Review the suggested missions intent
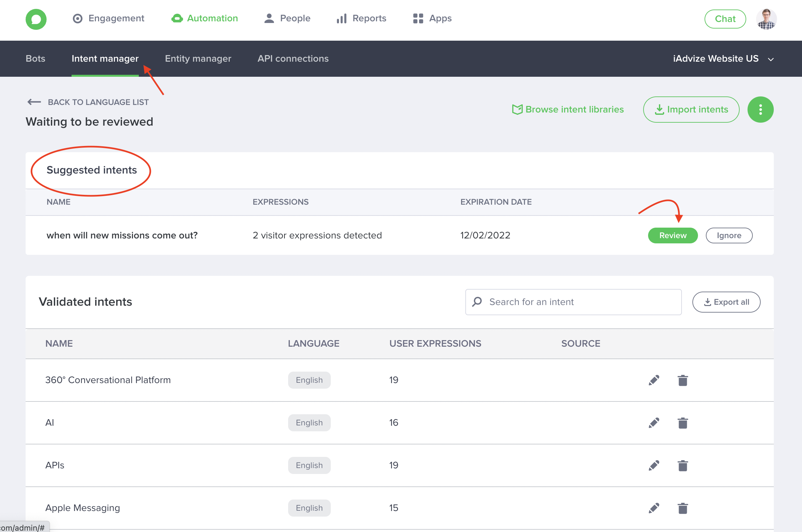The width and height of the screenshot is (802, 532). (673, 235)
